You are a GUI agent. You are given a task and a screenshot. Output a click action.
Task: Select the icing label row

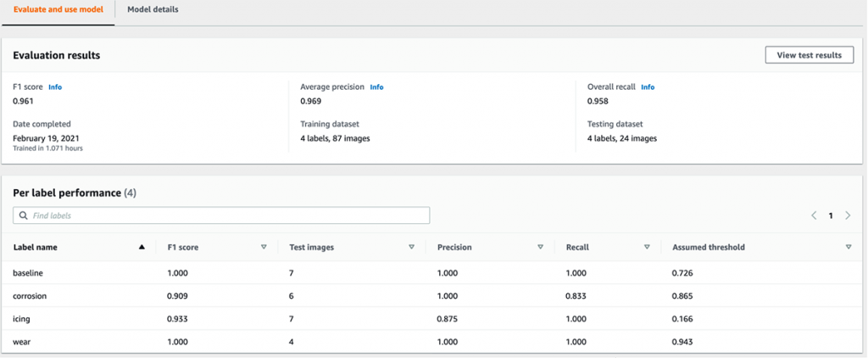(x=22, y=318)
